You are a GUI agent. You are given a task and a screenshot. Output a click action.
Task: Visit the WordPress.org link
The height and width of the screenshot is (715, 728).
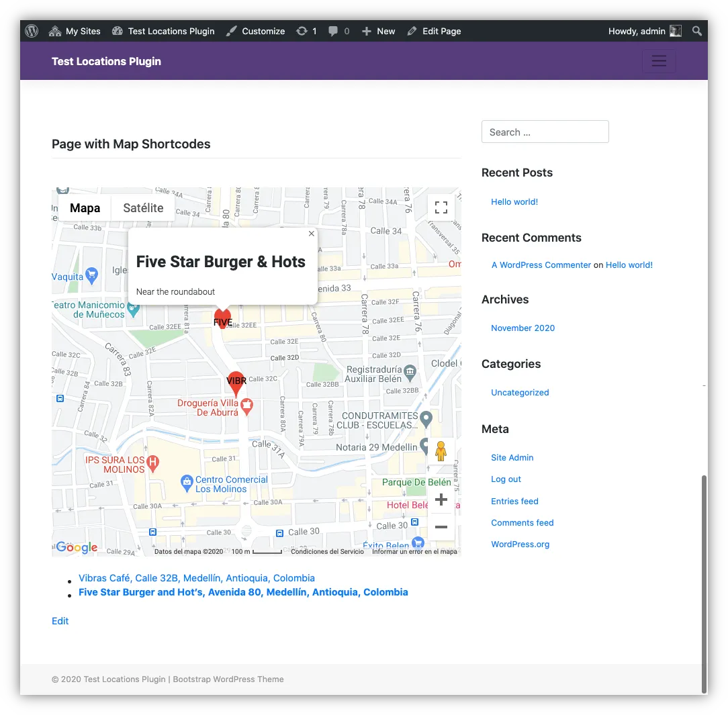click(x=520, y=544)
